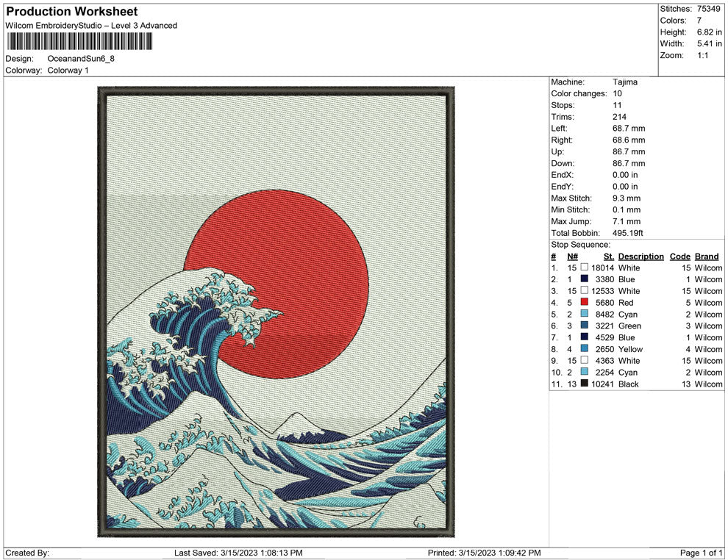Viewport: 728px width, 560px height.
Task: Click the stitches count 75349
Action: tap(708, 9)
